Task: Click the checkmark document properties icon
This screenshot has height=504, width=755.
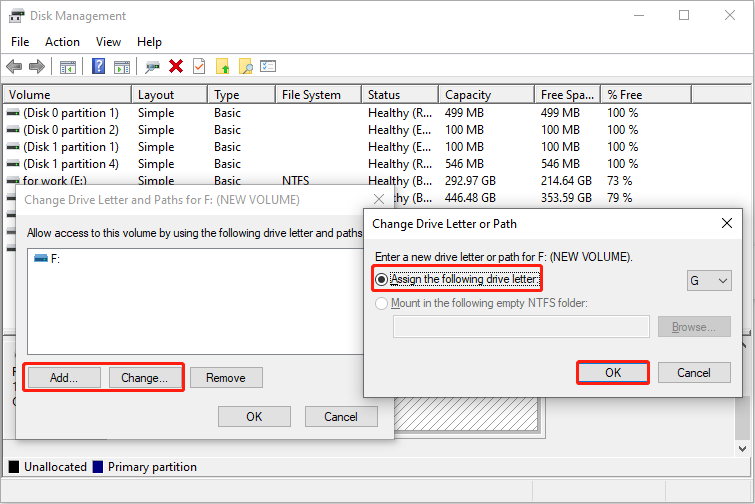Action: coord(199,67)
